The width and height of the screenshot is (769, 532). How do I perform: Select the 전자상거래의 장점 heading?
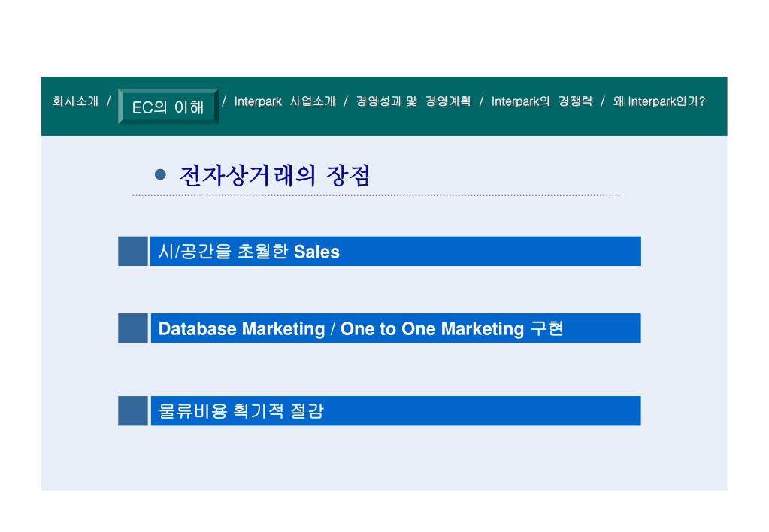point(274,175)
